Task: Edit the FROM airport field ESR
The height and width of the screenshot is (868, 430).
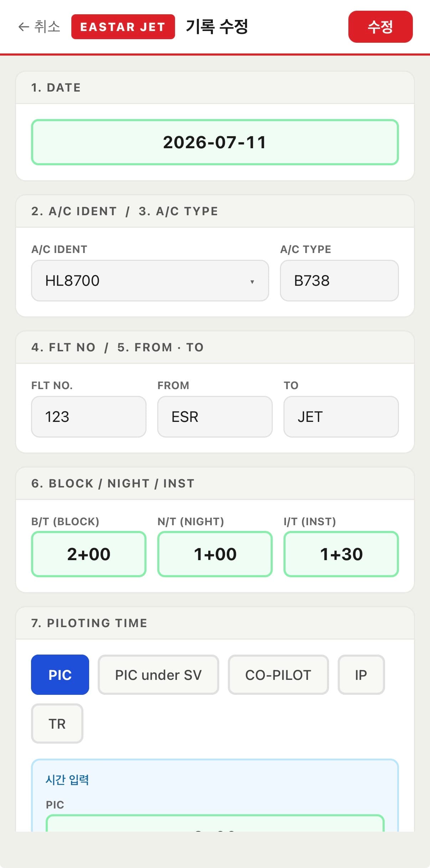Action: click(215, 417)
